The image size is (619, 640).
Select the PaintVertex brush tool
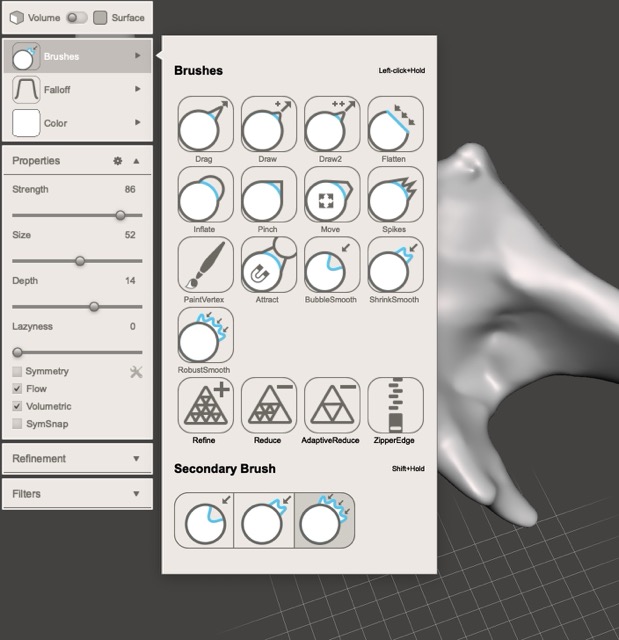(205, 265)
